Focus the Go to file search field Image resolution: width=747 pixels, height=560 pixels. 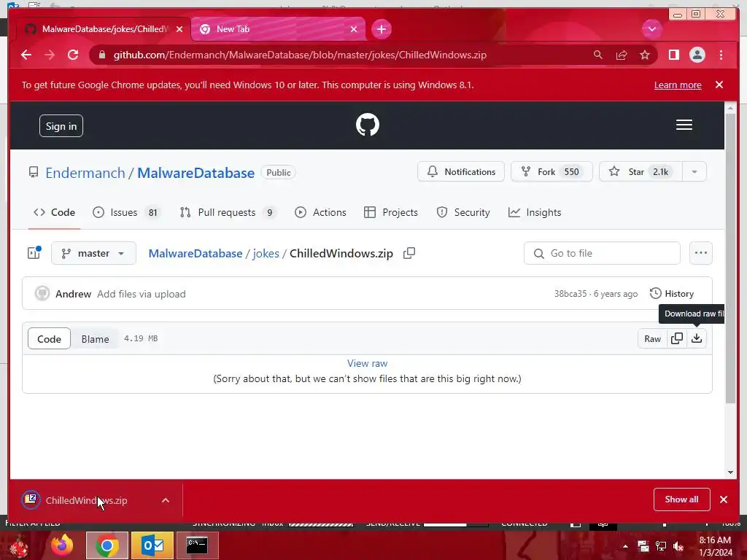(x=602, y=253)
